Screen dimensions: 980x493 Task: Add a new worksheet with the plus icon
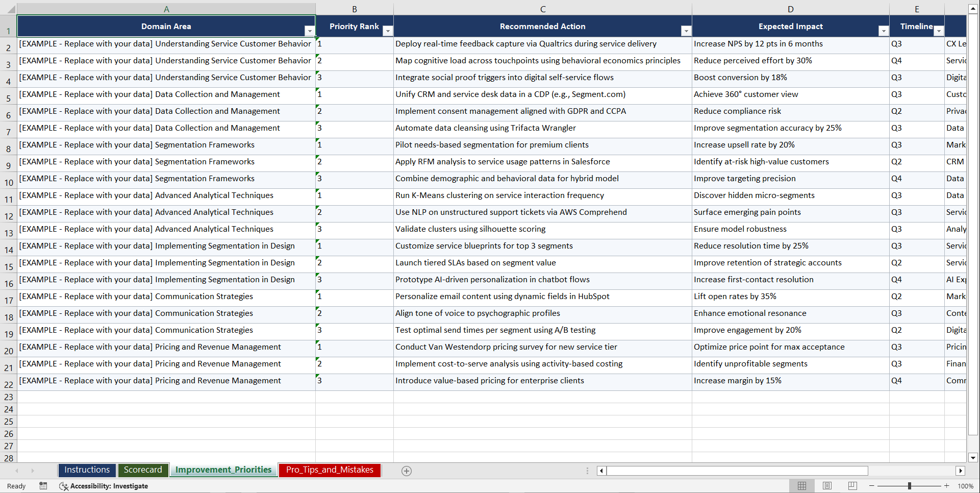click(407, 471)
